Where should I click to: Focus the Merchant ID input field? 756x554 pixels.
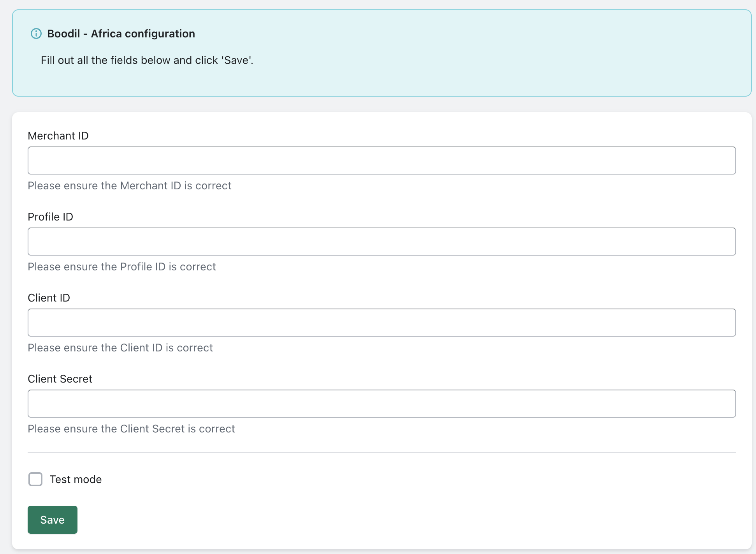pyautogui.click(x=382, y=161)
